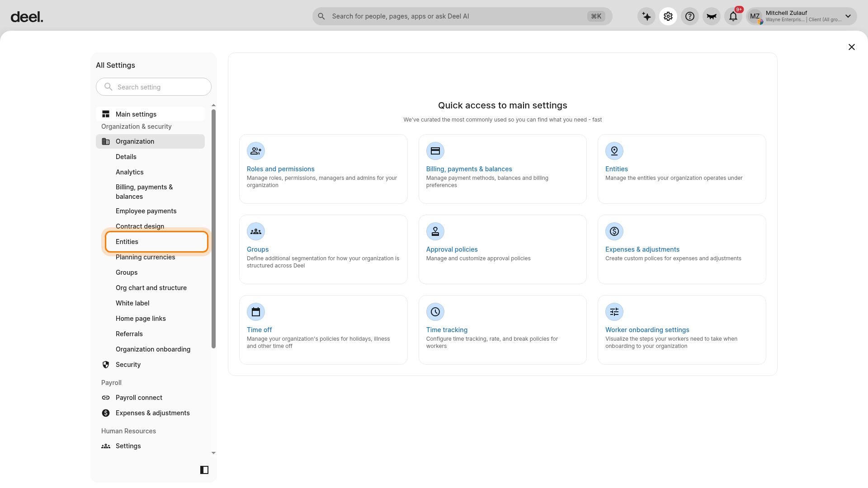The width and height of the screenshot is (868, 488).
Task: Collapse the settings sidebar panel
Action: point(204,470)
